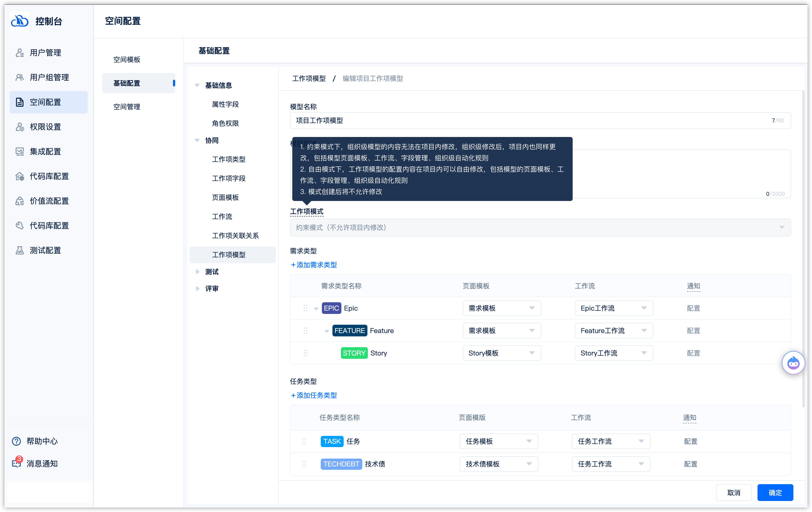Open the Story工作流 dropdown

coord(613,353)
